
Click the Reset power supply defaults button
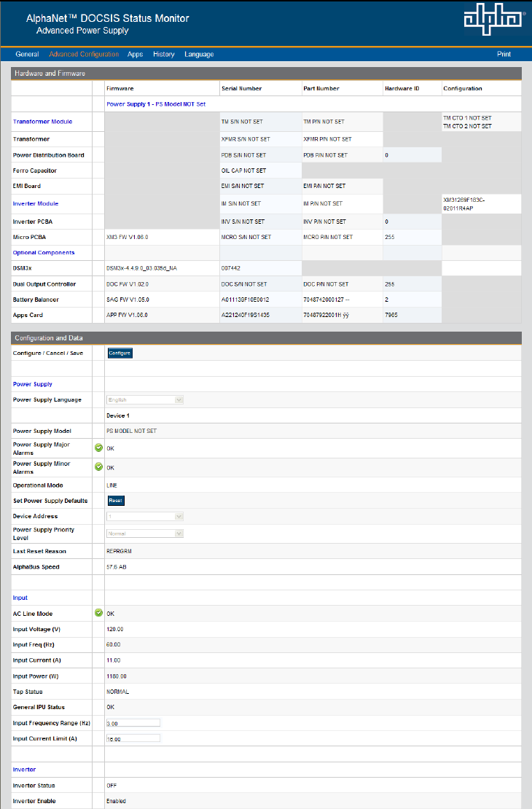tap(116, 501)
